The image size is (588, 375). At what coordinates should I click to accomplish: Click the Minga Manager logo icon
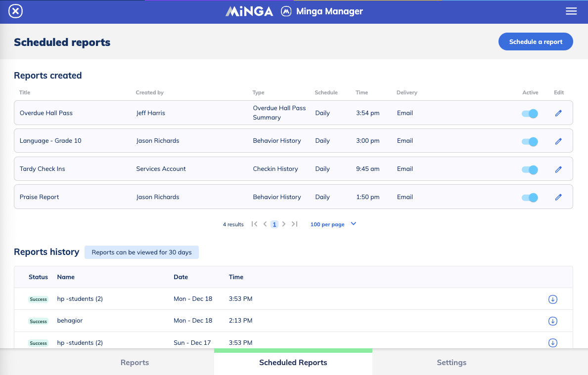286,11
